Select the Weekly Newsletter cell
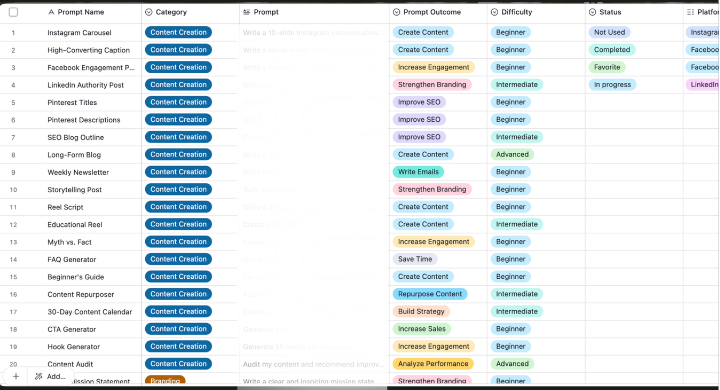 tap(78, 172)
